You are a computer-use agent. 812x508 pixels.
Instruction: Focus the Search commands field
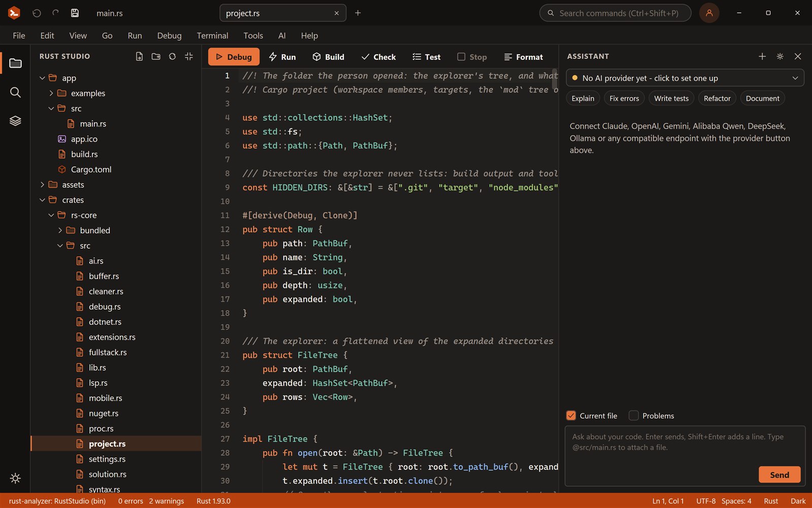point(615,13)
